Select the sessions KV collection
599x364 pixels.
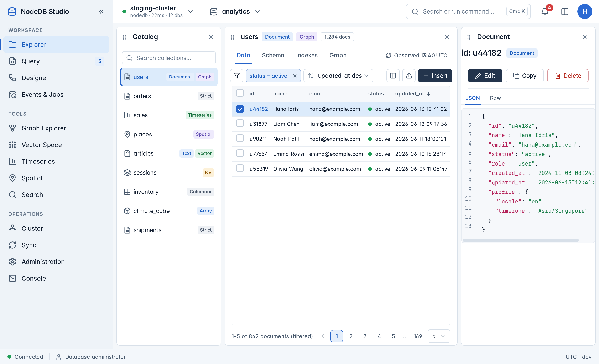[x=169, y=172]
